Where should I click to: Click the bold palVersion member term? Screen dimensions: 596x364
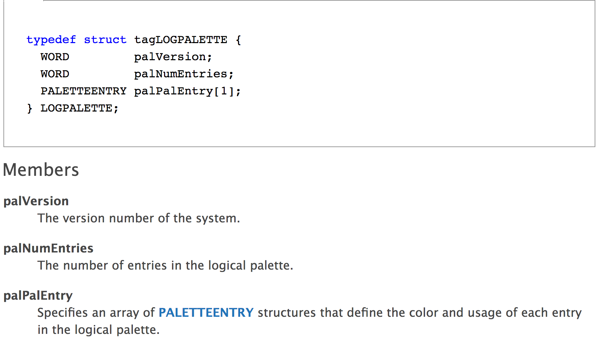click(x=36, y=201)
